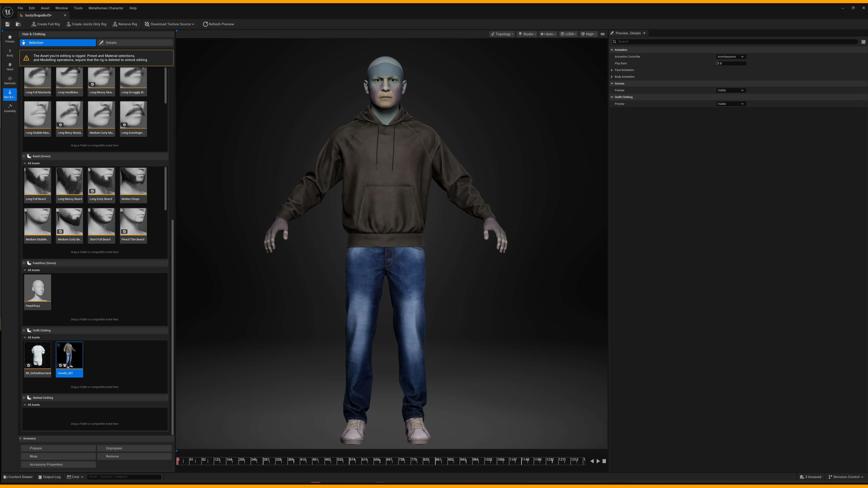
Task: Open the Hair & Clothing sidebar panel
Action: tap(10, 94)
